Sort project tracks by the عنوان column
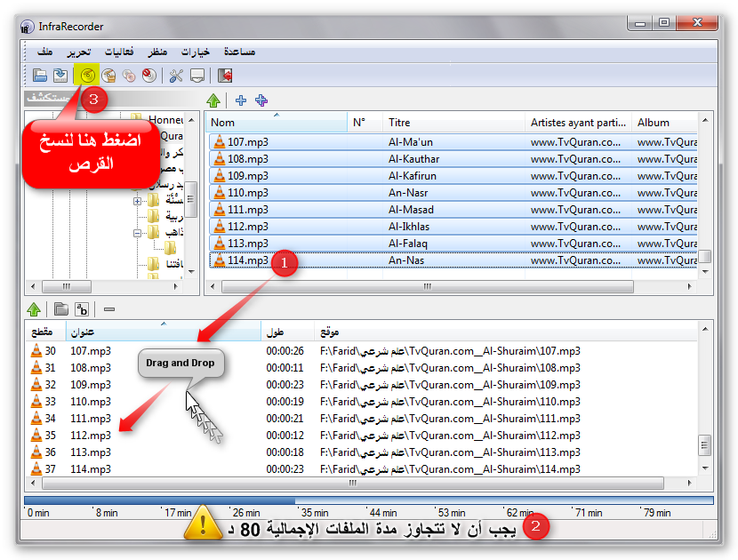738x560 pixels. [x=164, y=332]
